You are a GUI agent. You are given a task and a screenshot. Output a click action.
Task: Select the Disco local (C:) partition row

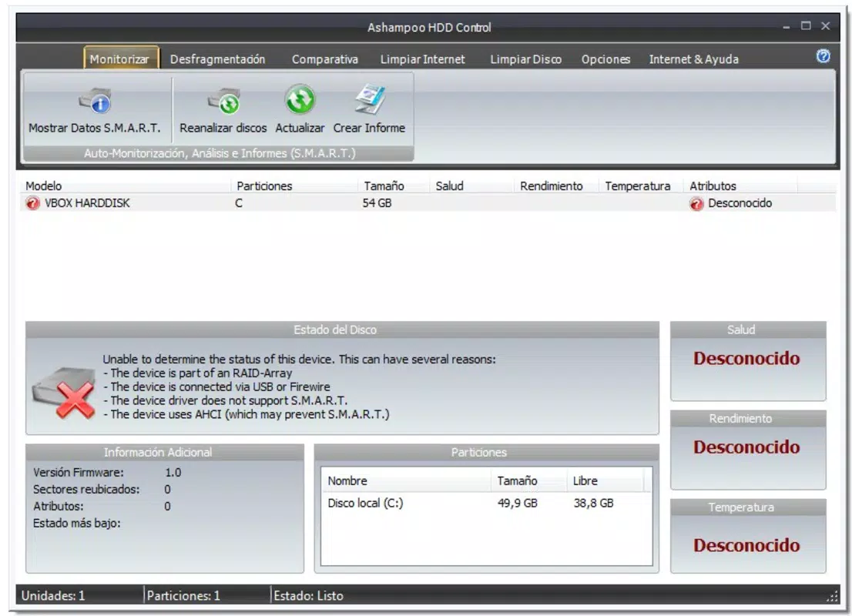tap(486, 503)
